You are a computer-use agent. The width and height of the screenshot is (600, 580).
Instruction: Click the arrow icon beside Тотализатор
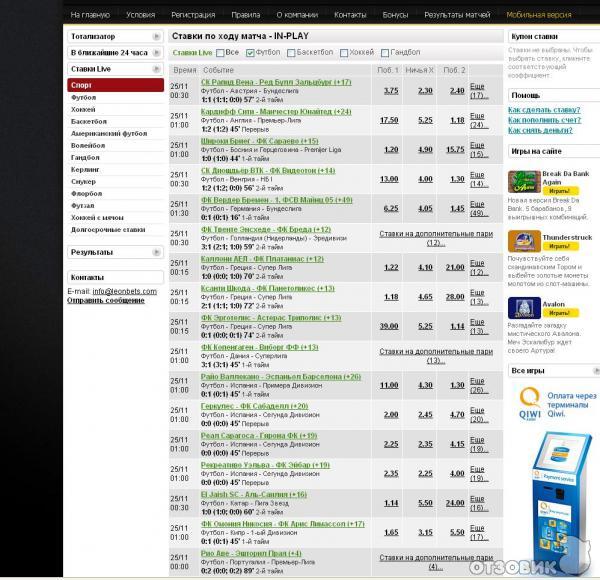[x=157, y=36]
